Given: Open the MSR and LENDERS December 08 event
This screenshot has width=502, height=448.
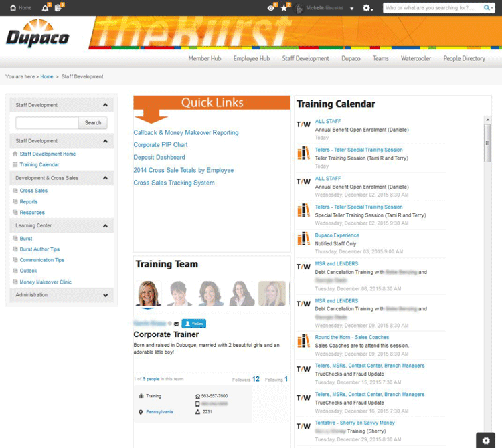Looking at the screenshot, I should pyautogui.click(x=337, y=264).
